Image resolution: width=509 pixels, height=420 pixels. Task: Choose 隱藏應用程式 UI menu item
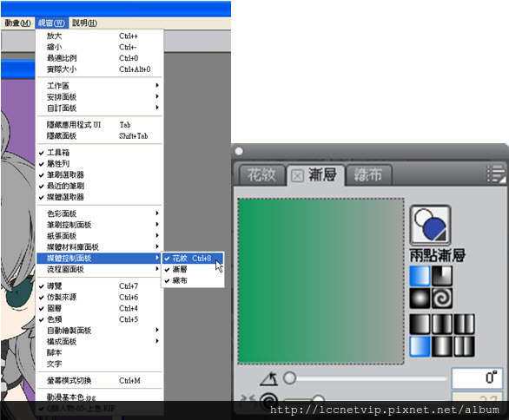(99, 125)
